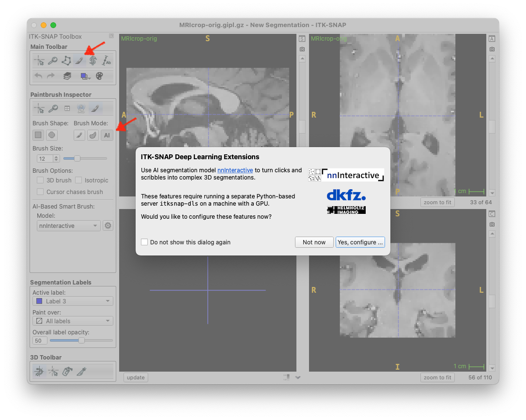
Task: Open the nnInteractive hyperlink
Action: click(235, 170)
